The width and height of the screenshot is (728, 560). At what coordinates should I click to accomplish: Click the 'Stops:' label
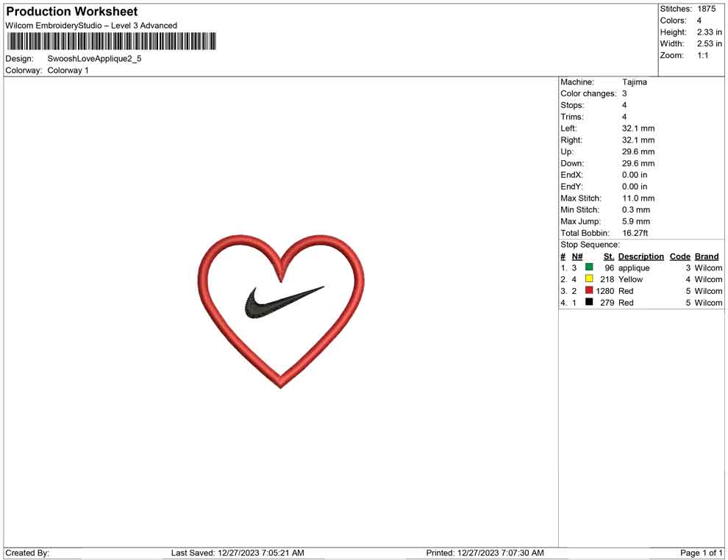(x=572, y=105)
